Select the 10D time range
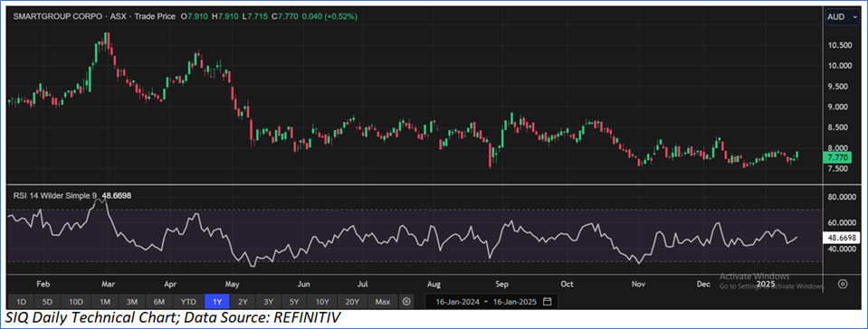Screen dimensions: 868x329 [x=76, y=302]
